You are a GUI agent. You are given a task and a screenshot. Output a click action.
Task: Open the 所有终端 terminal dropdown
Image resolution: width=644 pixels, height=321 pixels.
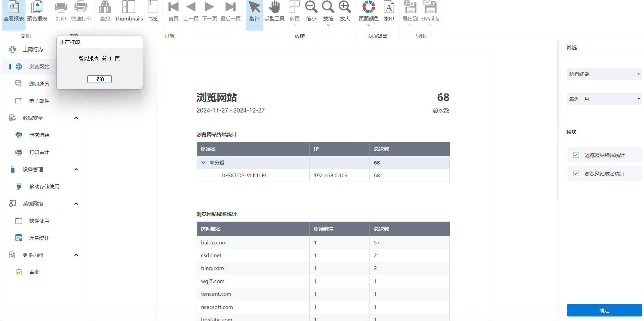click(604, 74)
